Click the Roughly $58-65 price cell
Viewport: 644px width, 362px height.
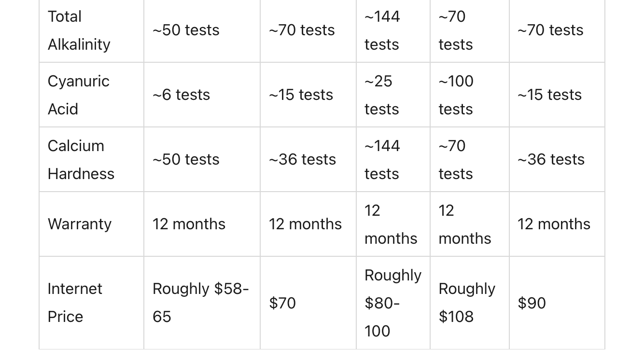[x=202, y=303]
